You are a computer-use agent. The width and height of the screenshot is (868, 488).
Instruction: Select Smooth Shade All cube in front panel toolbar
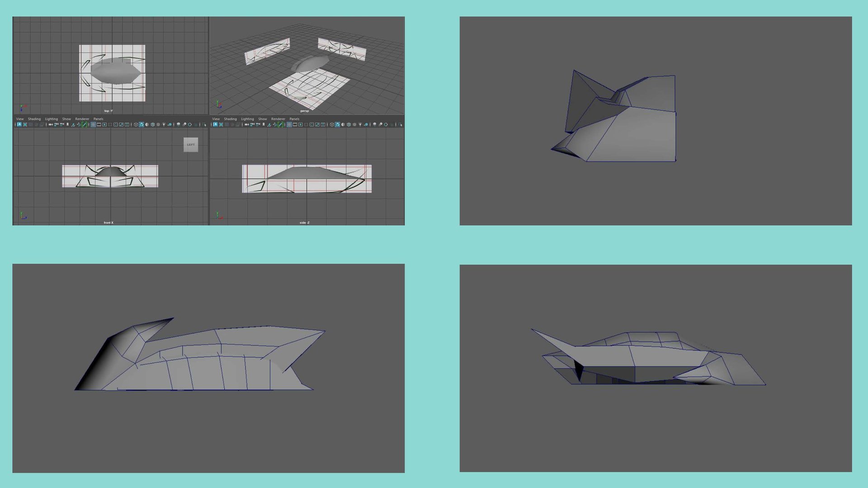142,125
